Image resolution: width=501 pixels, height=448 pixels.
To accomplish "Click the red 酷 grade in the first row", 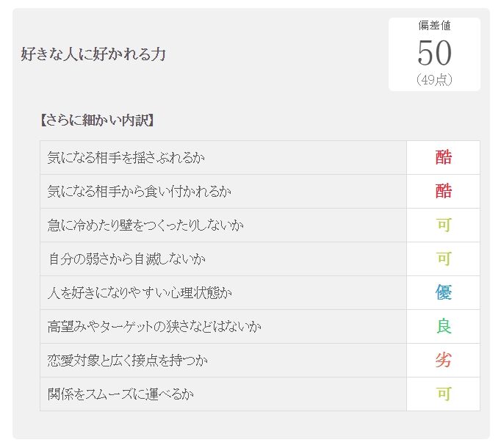I will (444, 157).
